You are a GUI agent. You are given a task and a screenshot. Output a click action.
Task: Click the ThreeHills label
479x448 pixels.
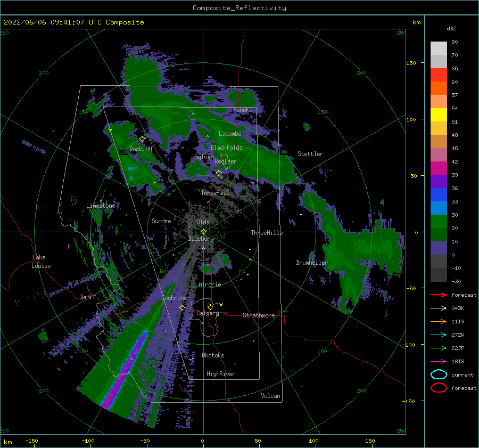pos(267,233)
